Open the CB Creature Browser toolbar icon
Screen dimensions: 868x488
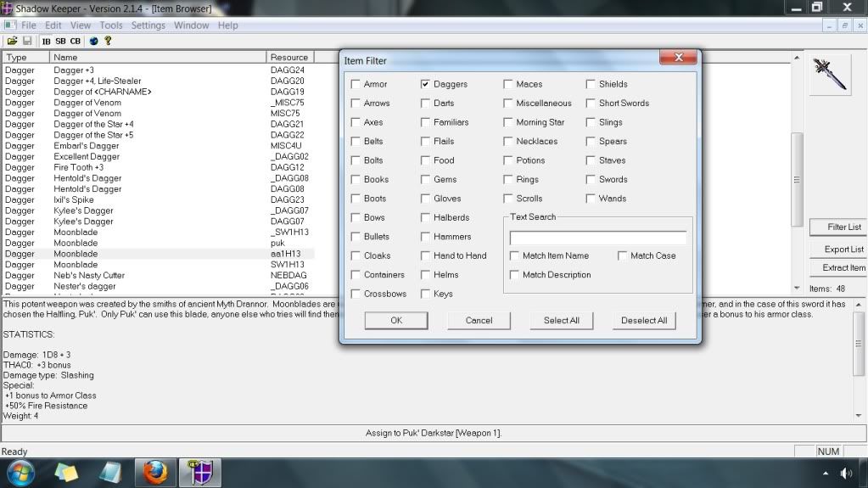(76, 41)
